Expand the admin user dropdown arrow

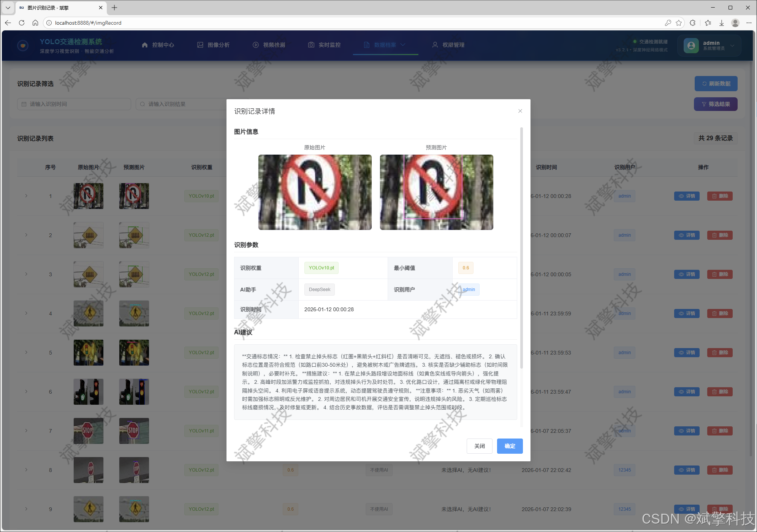click(732, 46)
